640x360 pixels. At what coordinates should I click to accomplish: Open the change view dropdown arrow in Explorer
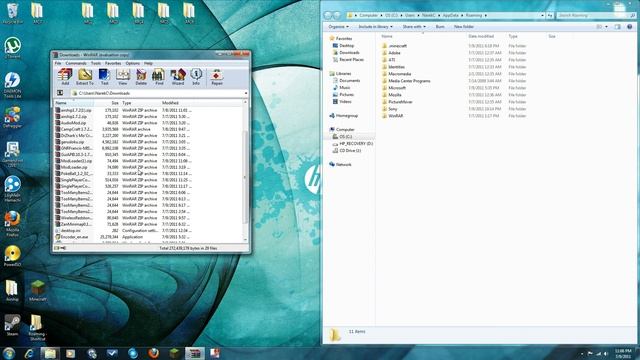(x=607, y=27)
